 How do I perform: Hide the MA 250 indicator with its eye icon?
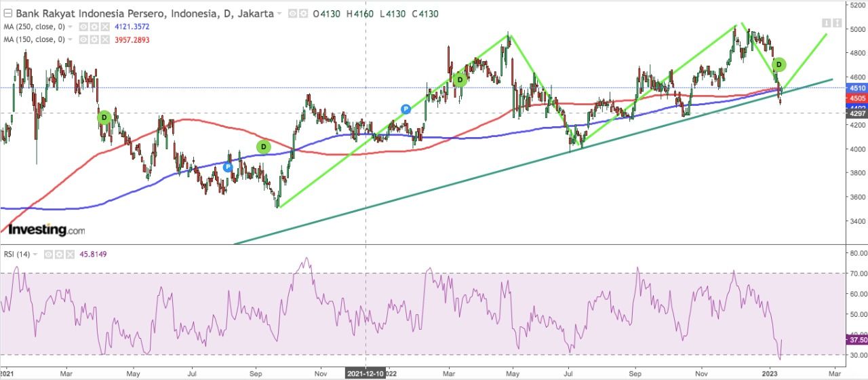tap(83, 26)
